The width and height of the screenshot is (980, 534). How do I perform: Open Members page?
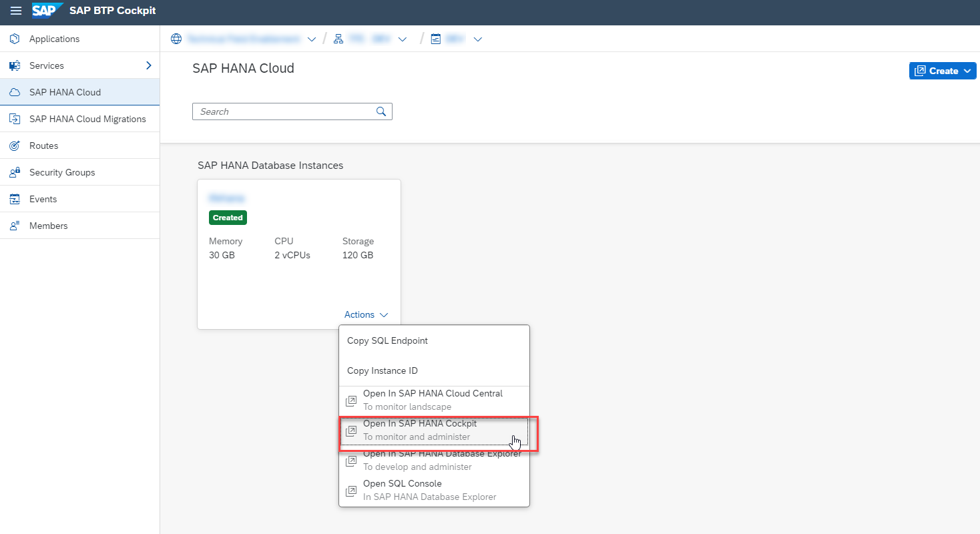(79, 226)
